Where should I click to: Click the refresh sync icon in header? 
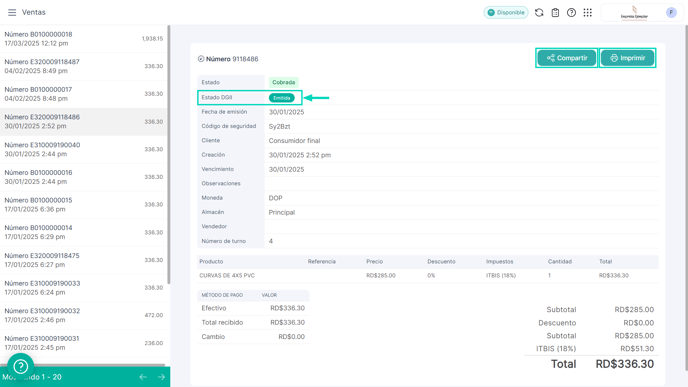coord(539,13)
